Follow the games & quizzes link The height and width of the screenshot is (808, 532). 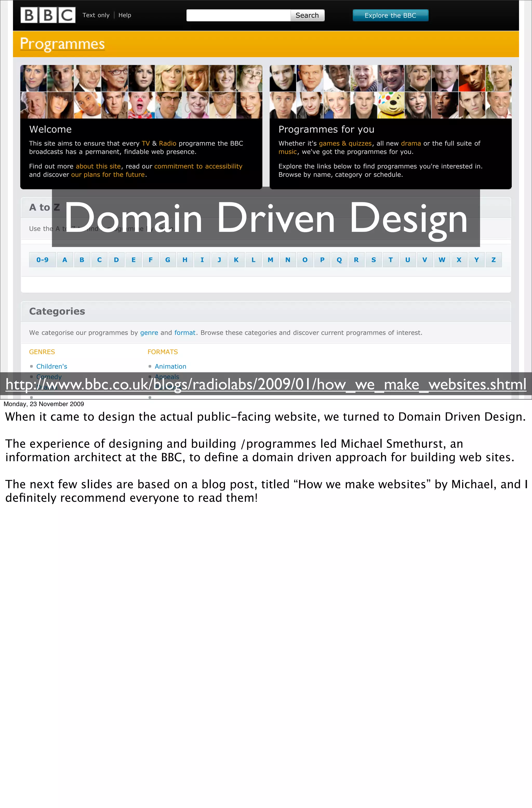click(x=345, y=143)
